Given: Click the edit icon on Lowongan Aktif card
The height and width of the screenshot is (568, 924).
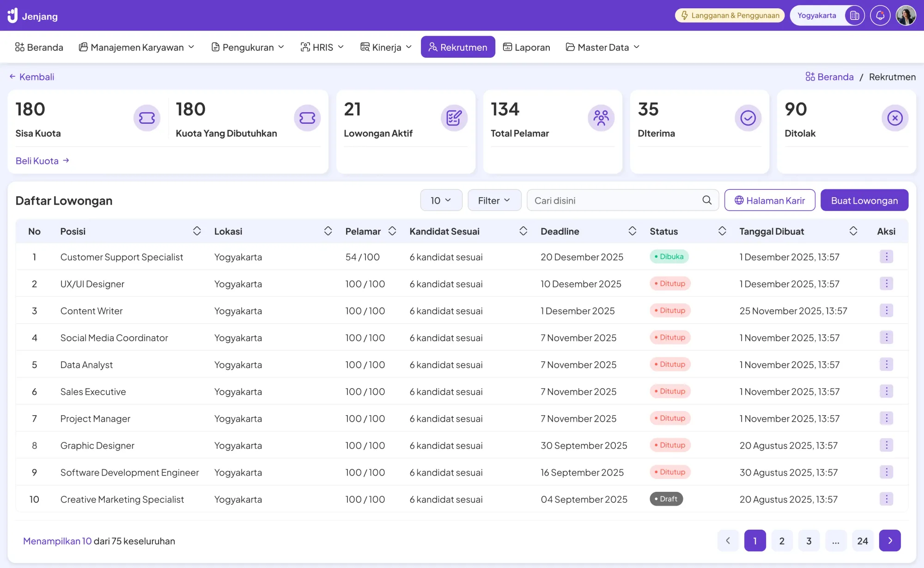Looking at the screenshot, I should click(x=454, y=118).
